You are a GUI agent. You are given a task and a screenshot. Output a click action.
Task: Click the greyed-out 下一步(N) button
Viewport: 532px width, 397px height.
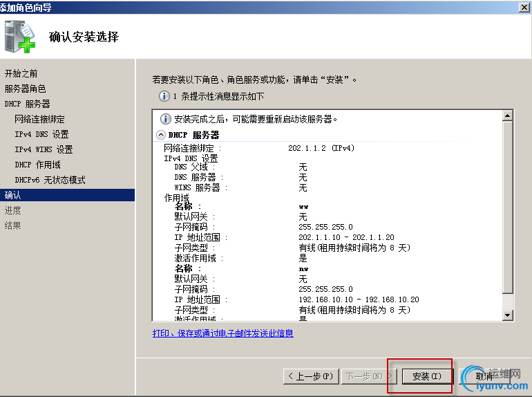pos(368,376)
